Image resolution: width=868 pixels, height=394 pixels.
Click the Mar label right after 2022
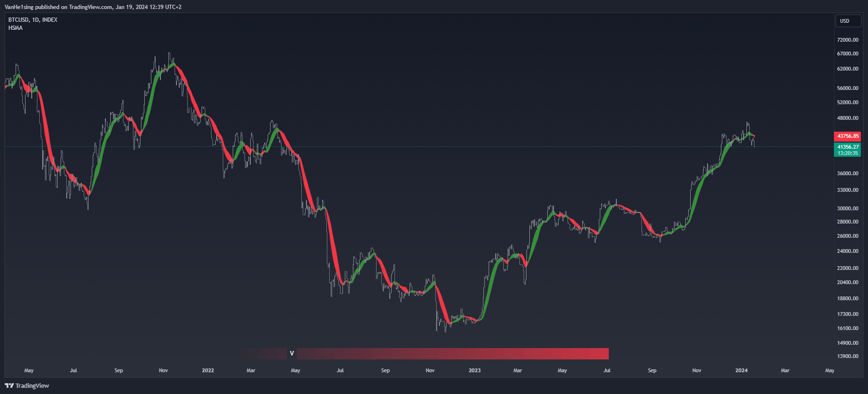coord(251,370)
